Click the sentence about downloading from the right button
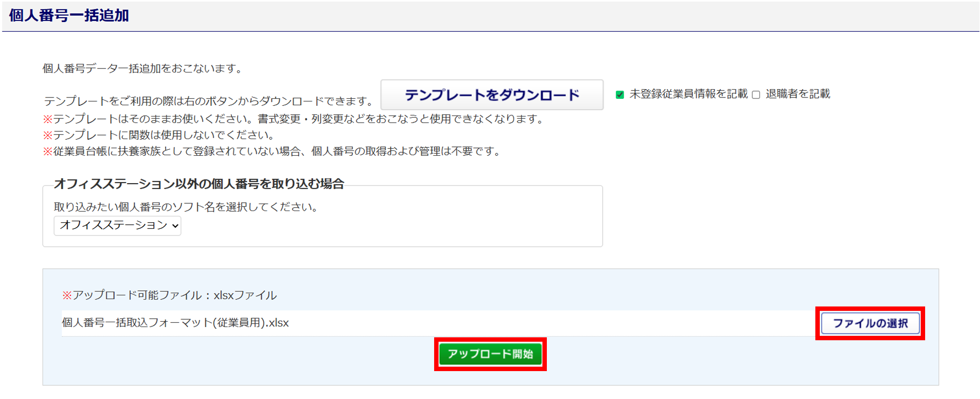 point(210,101)
